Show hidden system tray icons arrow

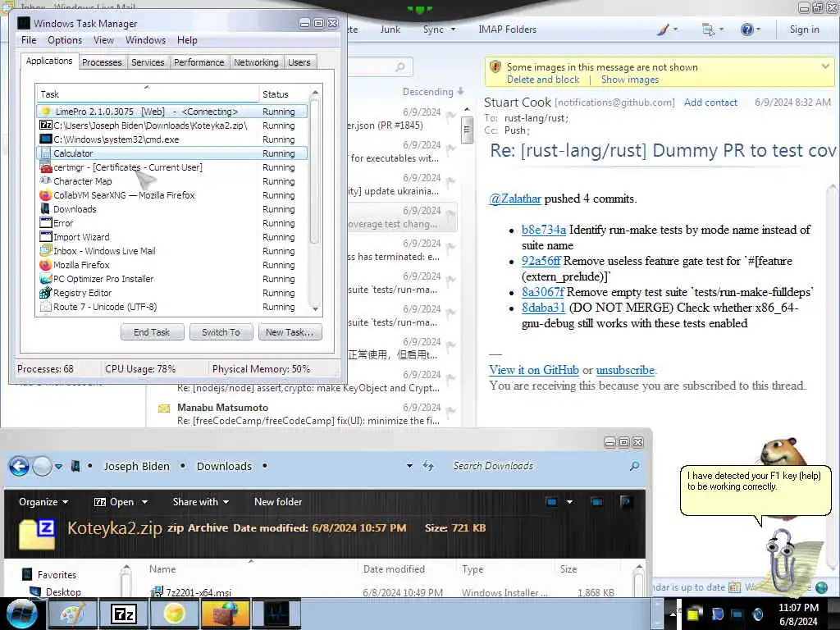(x=673, y=614)
